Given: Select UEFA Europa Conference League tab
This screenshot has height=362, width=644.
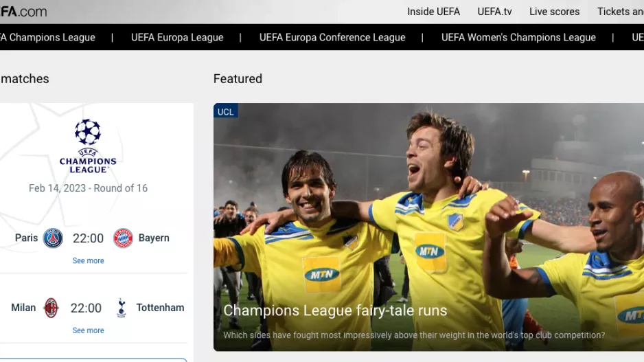Looking at the screenshot, I should 332,37.
